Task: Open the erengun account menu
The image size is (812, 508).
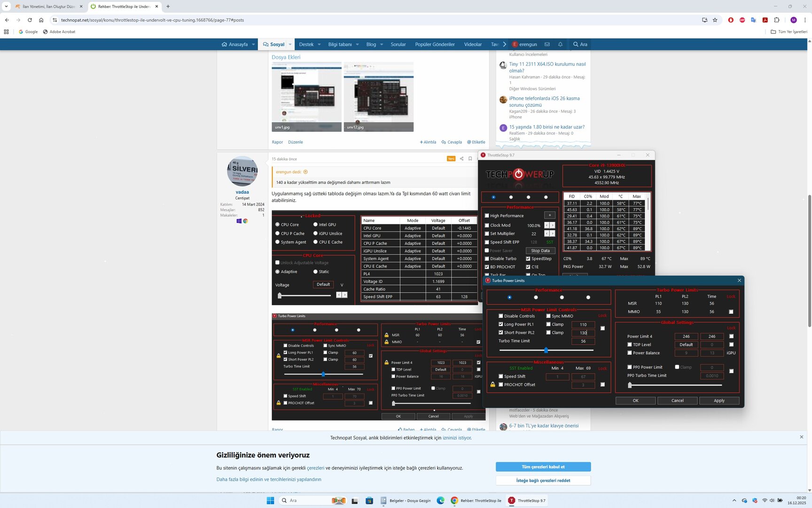Action: pos(524,44)
